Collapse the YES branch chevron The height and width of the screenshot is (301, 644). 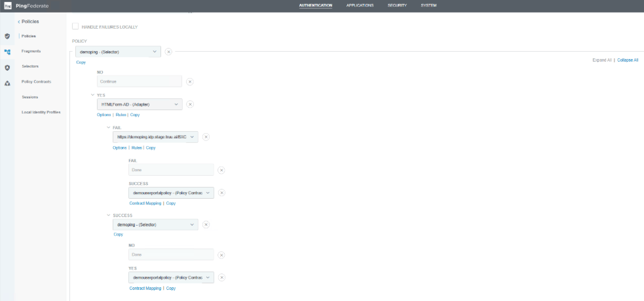click(x=92, y=95)
